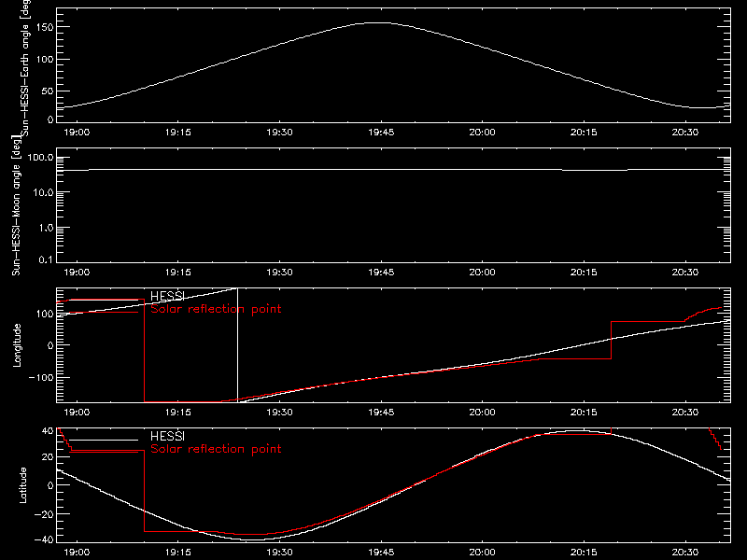
Task: Click the 19:30 tick label under Latitude plot
Action: pos(279,553)
